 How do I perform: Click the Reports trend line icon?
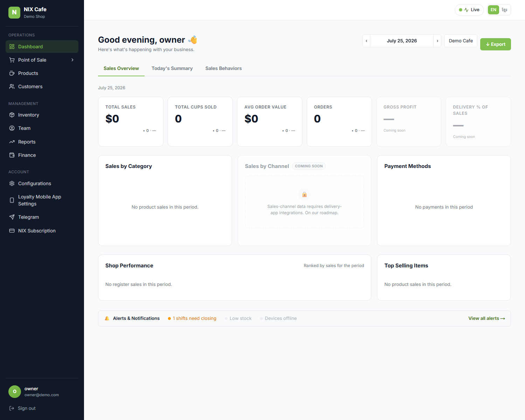(12, 142)
